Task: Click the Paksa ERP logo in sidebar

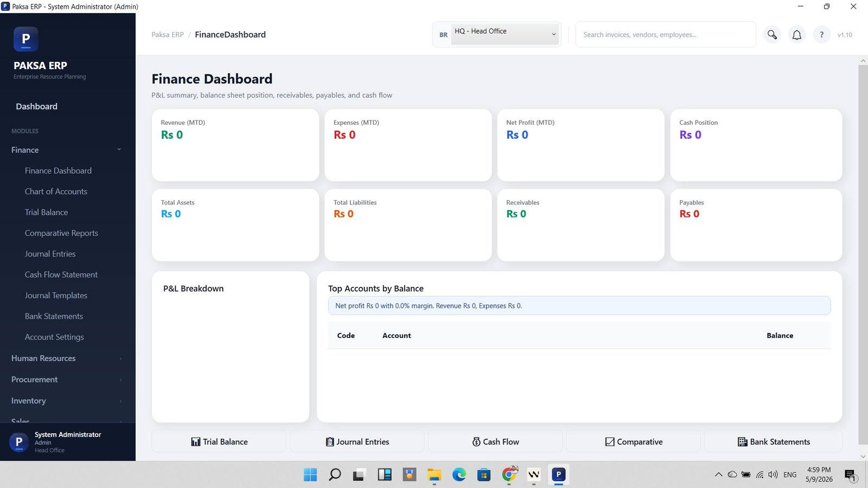Action: click(25, 39)
